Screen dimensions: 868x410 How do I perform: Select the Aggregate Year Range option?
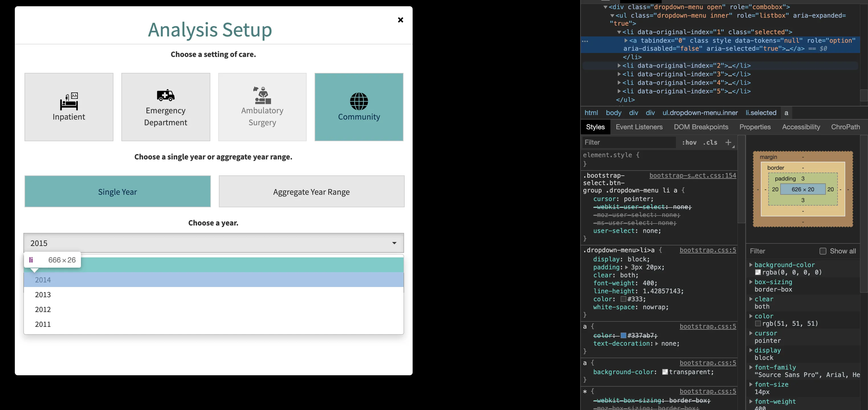(x=311, y=192)
